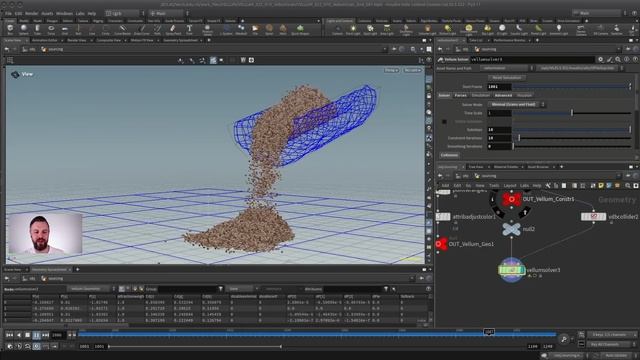This screenshot has width=640, height=360.
Task: Open the Solver Mode dropdown
Action: pyautogui.click(x=517, y=104)
